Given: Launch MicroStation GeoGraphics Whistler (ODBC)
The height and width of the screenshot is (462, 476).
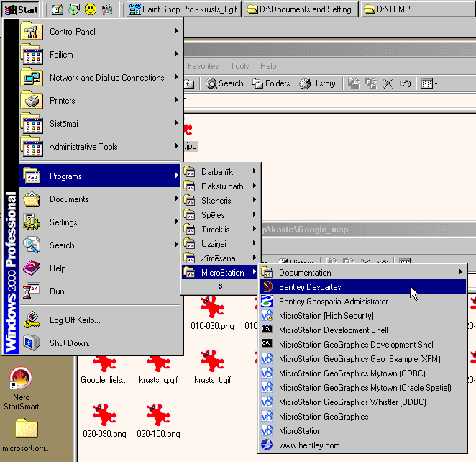Looking at the screenshot, I should (363, 402).
